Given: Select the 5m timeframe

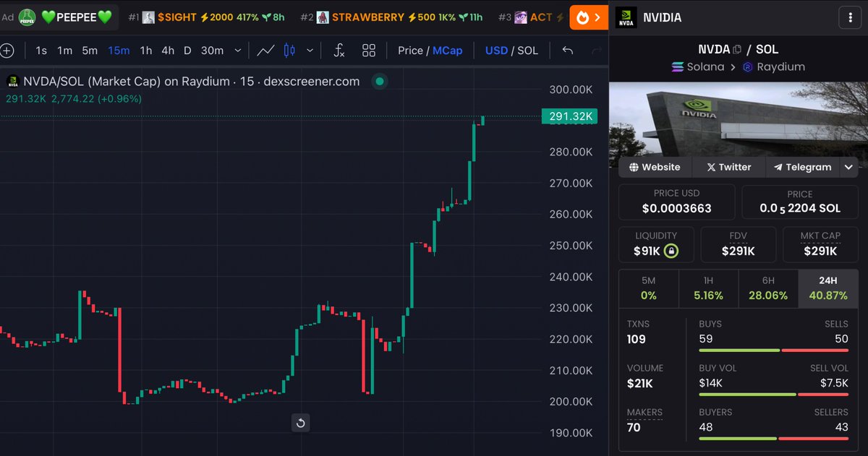Looking at the screenshot, I should (x=90, y=51).
